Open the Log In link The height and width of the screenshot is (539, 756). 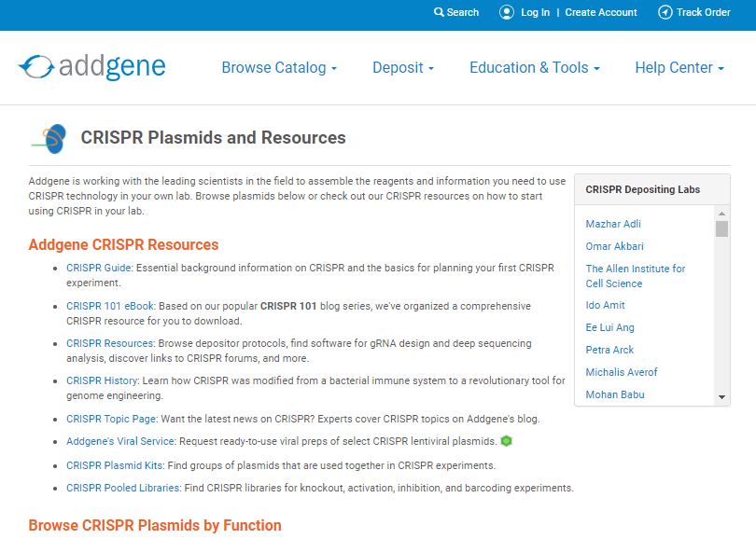(x=535, y=12)
